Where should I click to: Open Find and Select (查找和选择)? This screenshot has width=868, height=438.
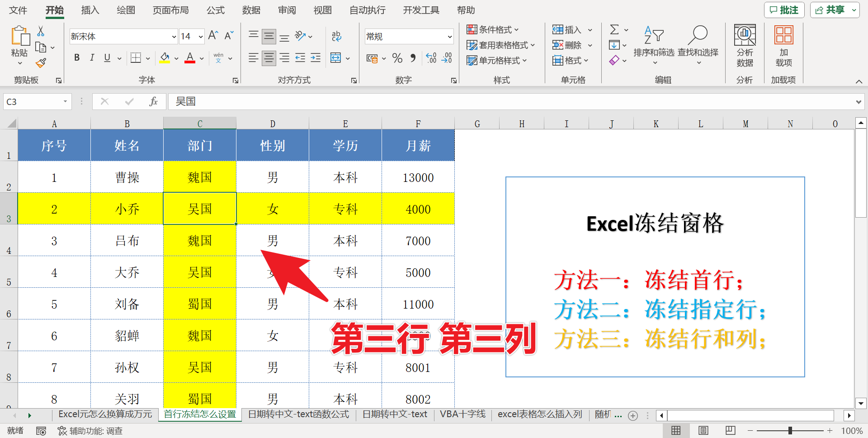coord(698,45)
